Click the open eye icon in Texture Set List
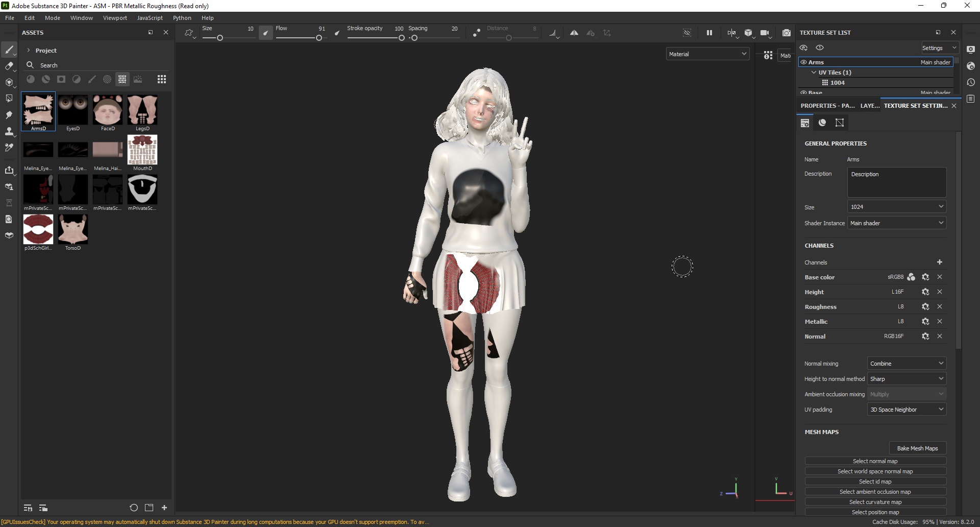 [x=820, y=47]
